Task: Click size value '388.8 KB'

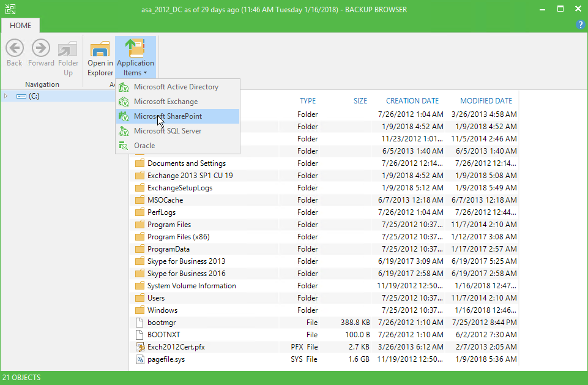Action: (x=355, y=323)
